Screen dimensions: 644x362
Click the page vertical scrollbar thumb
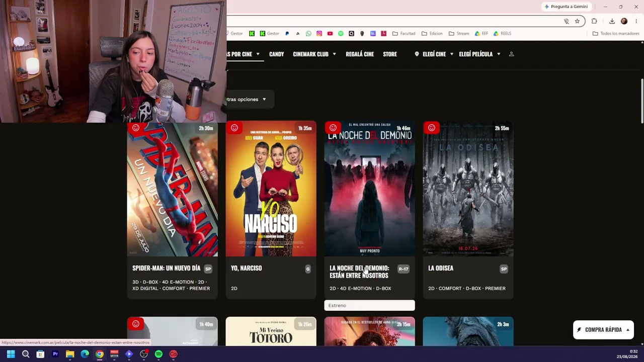pos(642,101)
